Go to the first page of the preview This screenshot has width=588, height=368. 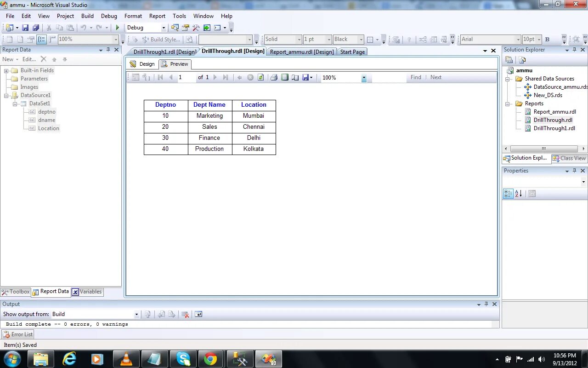tap(160, 77)
